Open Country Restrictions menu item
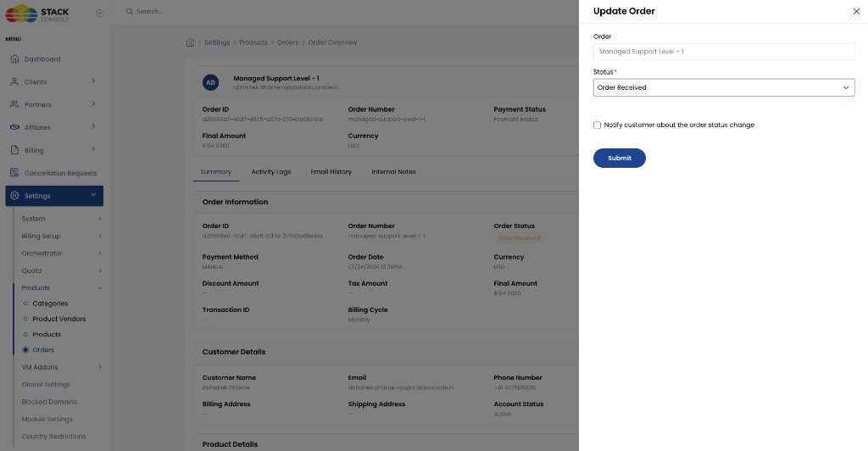868x451 pixels. [53, 436]
